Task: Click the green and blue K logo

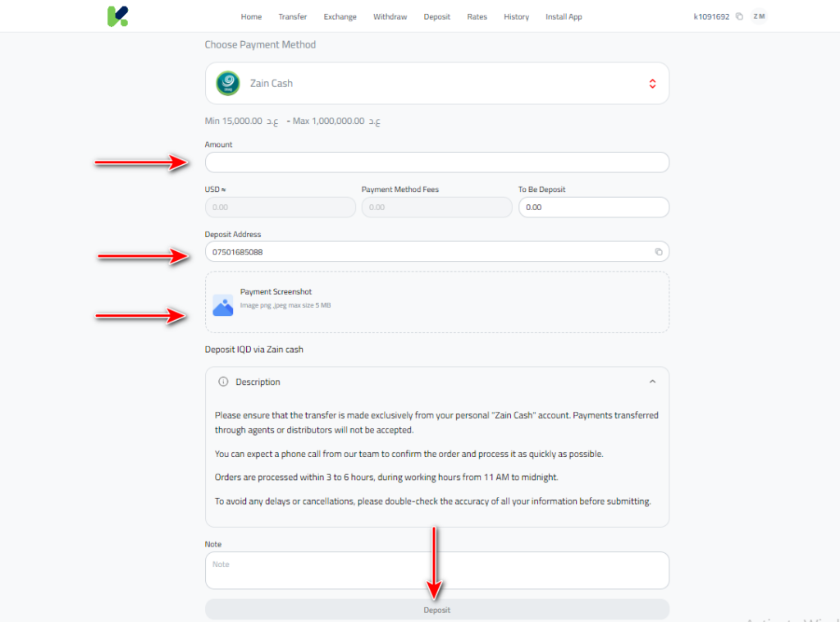Action: [x=118, y=16]
